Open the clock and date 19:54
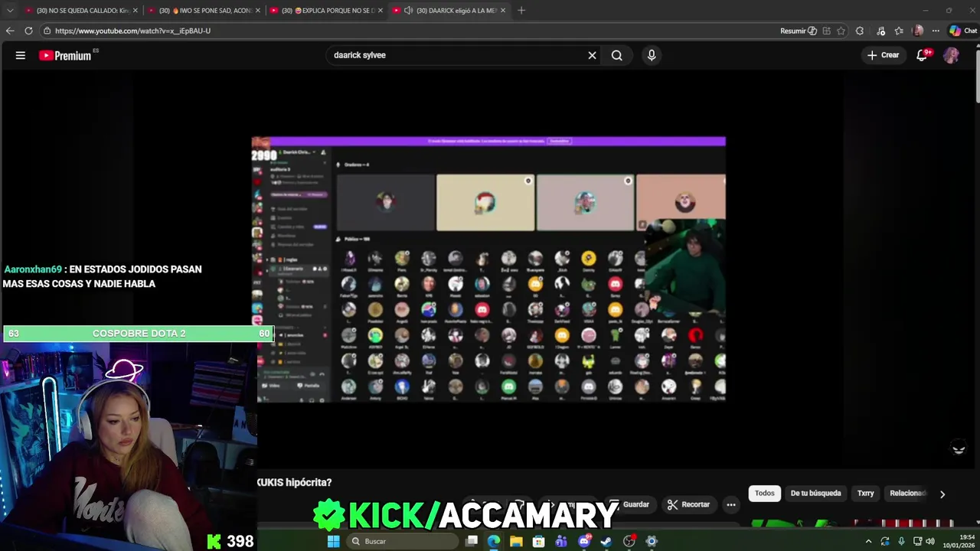Screen dimensions: 980x551 coord(959,541)
